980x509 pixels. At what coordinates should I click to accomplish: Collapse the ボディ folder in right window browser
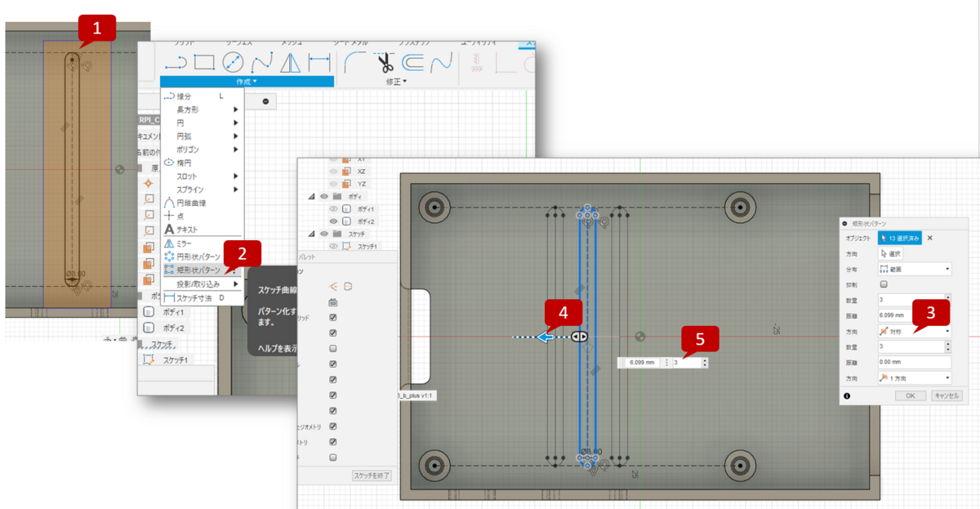pos(311,197)
